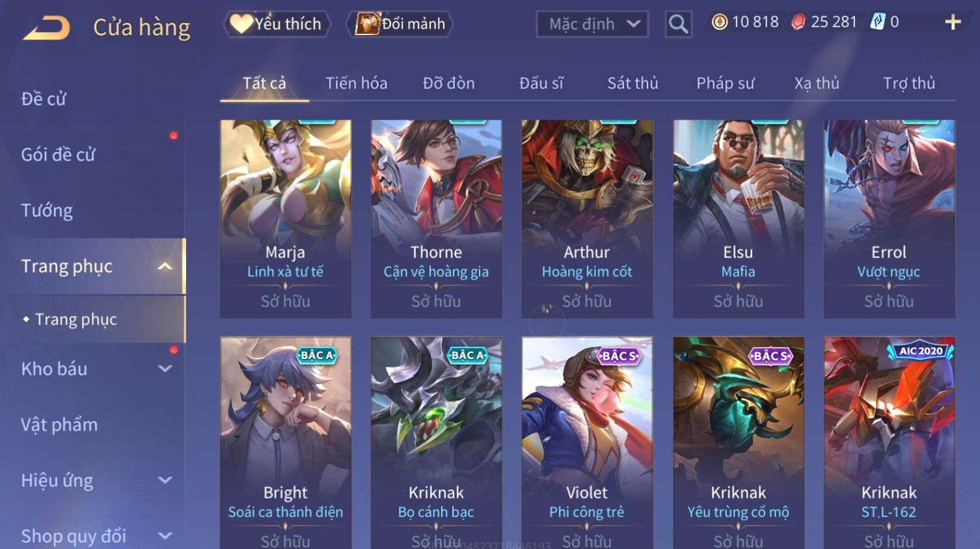Tap the plus icon to add currency

click(x=953, y=22)
